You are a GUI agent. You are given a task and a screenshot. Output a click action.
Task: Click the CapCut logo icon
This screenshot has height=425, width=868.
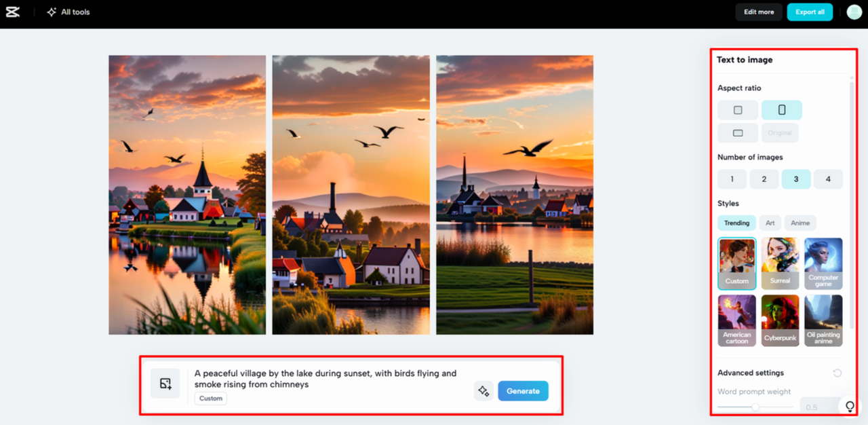click(13, 12)
